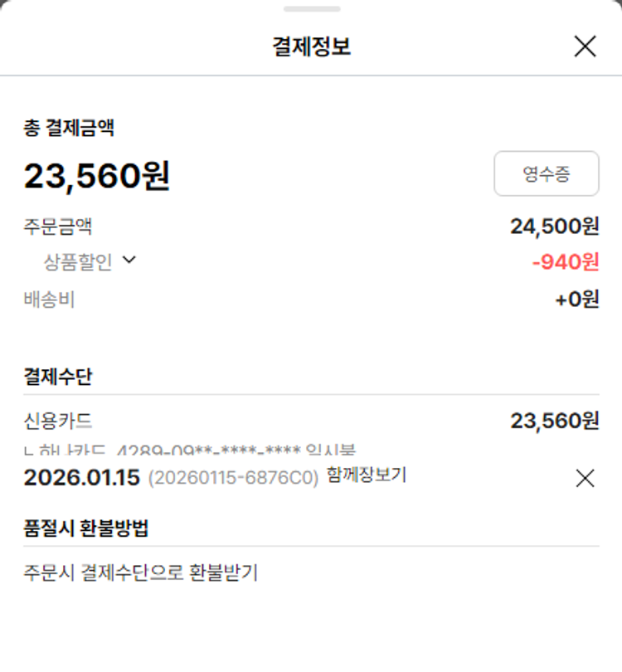Click the 상품할인 discount label
This screenshot has height=672, width=622.
tap(78, 262)
